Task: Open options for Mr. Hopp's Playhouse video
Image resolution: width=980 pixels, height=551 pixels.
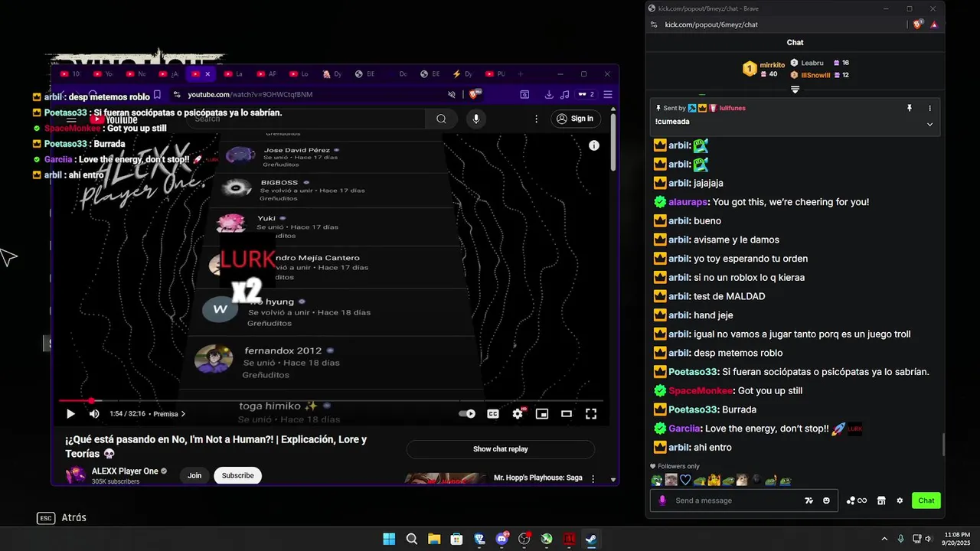Action: click(x=593, y=478)
